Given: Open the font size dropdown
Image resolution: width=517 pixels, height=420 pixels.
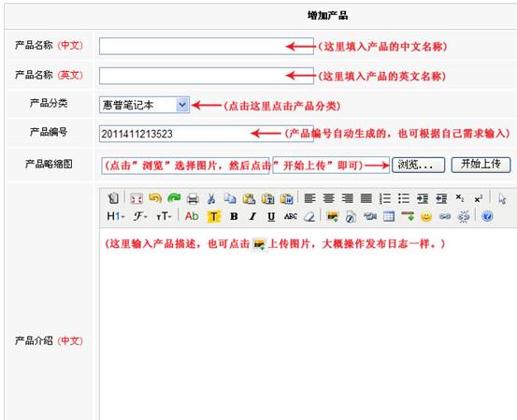Looking at the screenshot, I should [164, 216].
